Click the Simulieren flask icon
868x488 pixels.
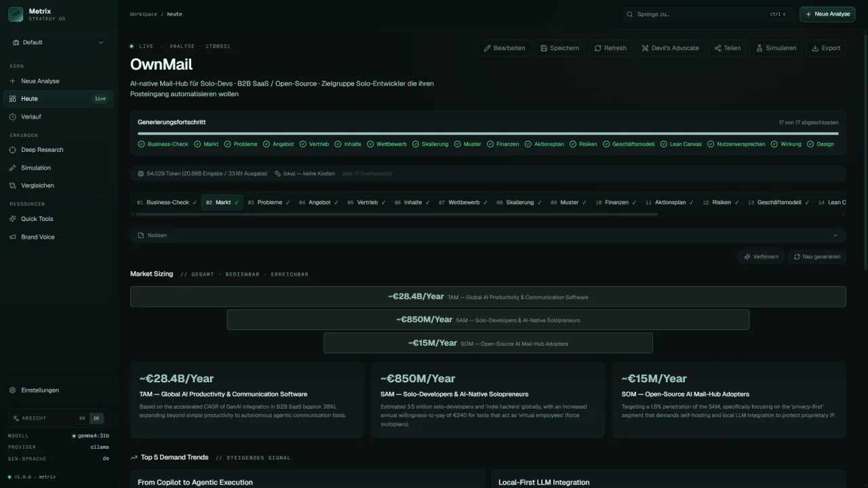[760, 48]
